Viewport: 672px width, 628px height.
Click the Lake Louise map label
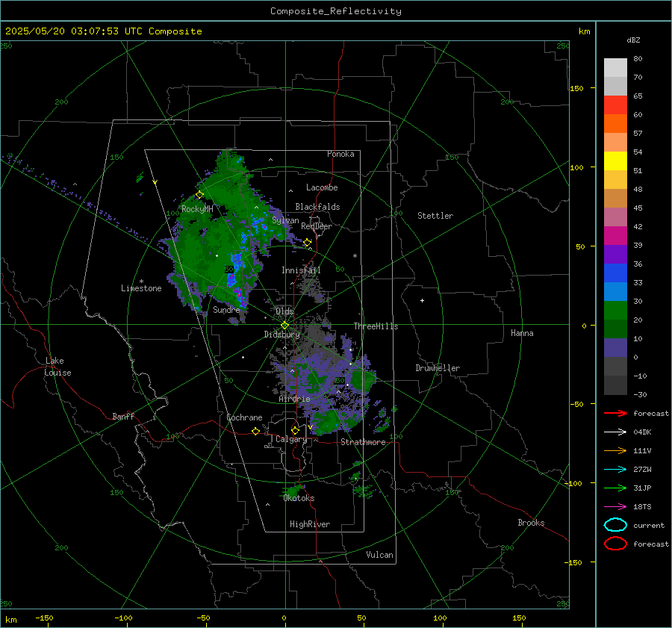(57, 367)
